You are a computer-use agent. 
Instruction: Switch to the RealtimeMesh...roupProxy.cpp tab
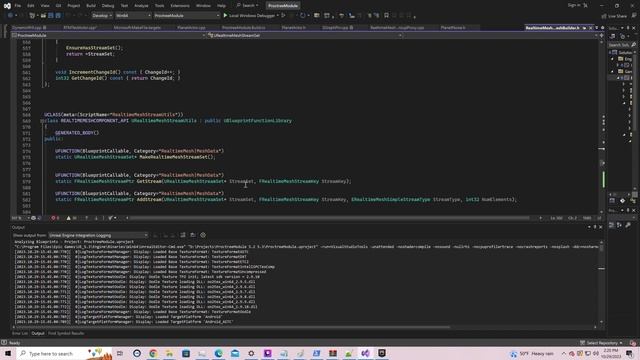pos(397,28)
